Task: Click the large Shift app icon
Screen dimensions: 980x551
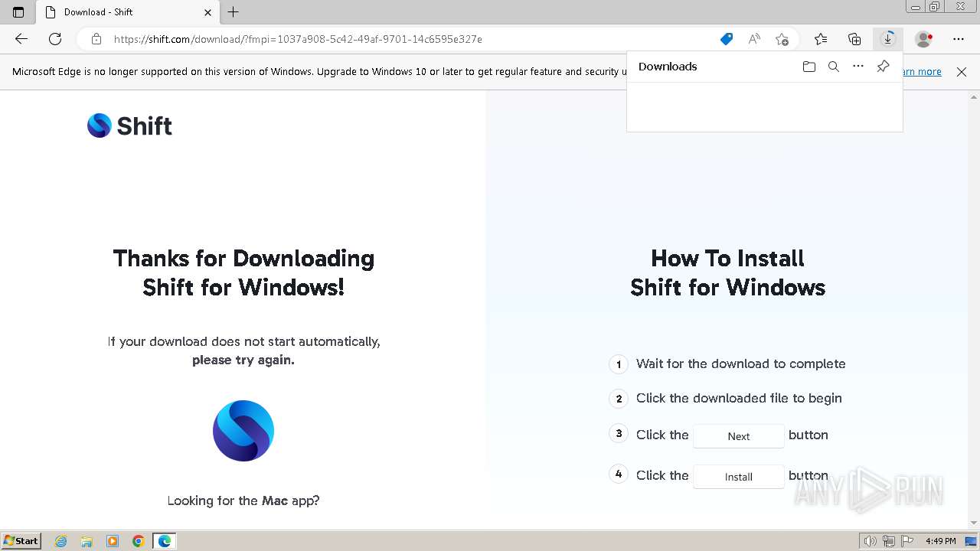Action: (x=243, y=431)
